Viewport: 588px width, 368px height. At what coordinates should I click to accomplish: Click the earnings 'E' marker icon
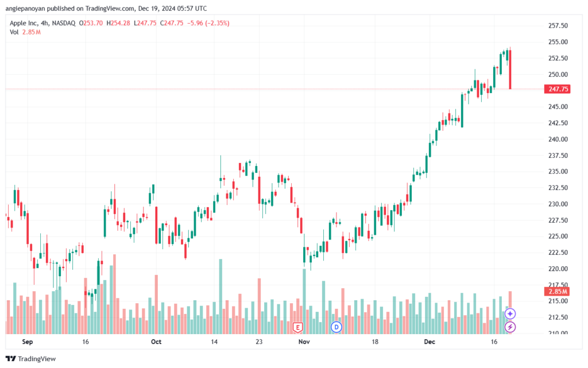point(298,328)
